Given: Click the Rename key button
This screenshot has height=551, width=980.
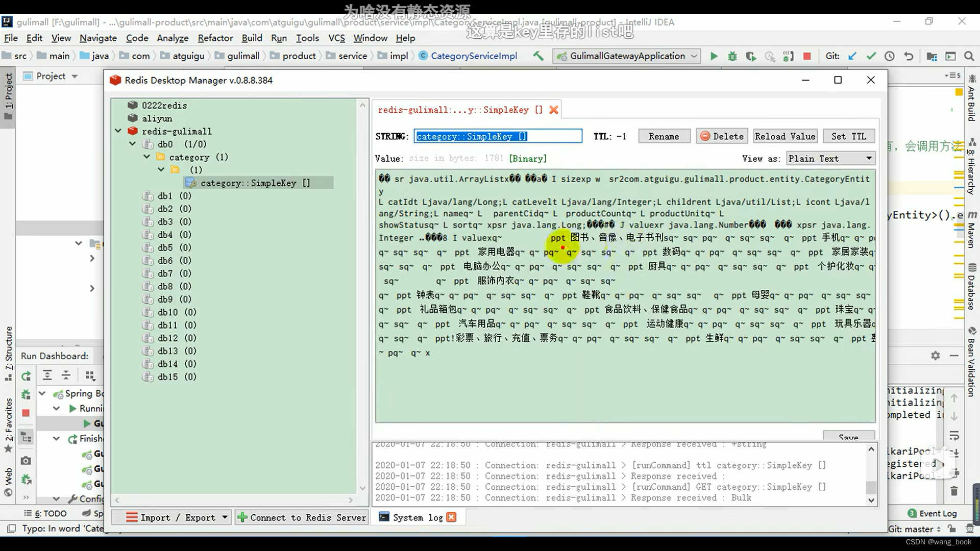Looking at the screenshot, I should tap(664, 136).
